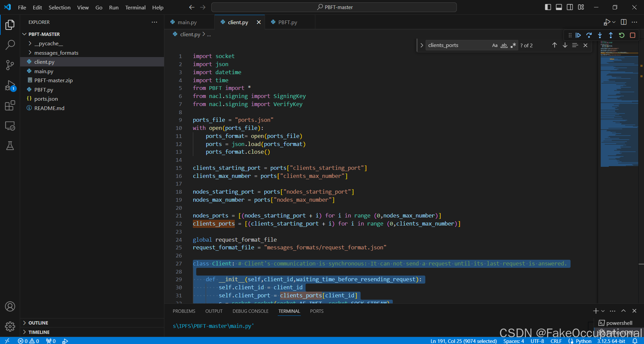Click the PBFT-master command center search box
Screen dimensions: 644x344
(x=334, y=7)
